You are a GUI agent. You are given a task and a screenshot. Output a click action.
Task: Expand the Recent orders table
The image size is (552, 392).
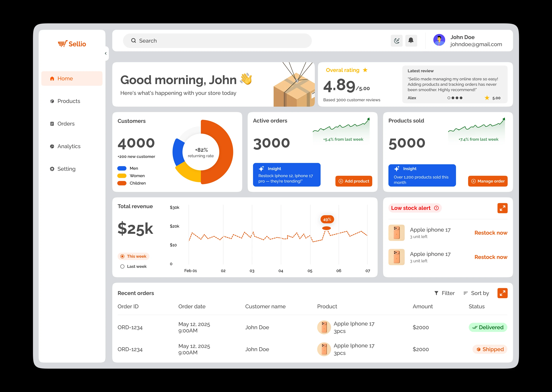502,293
